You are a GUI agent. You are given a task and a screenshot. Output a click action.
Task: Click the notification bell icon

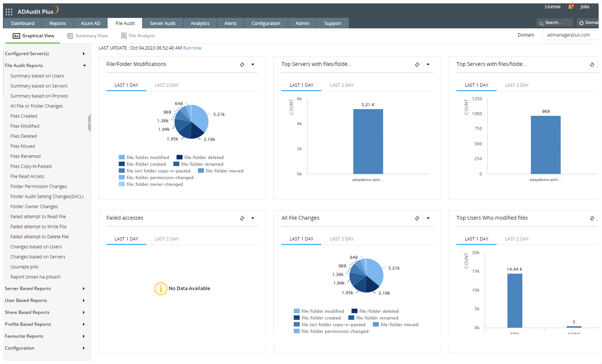point(569,6)
